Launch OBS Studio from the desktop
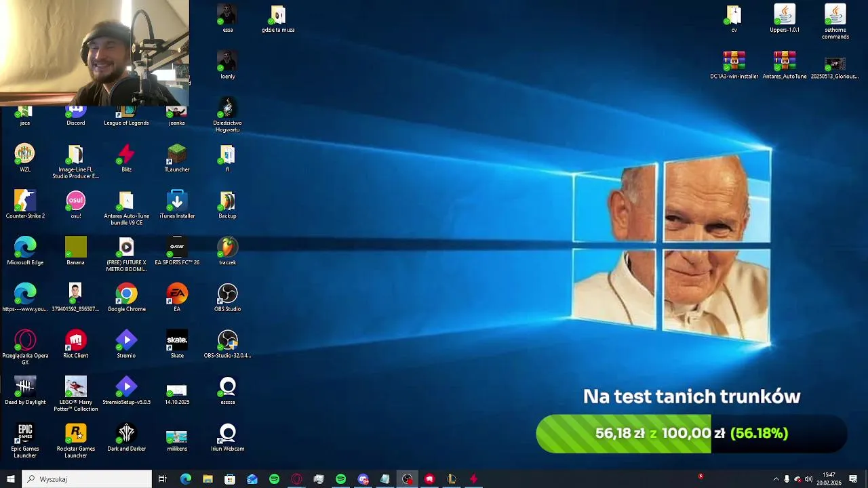Viewport: 868px width, 488px height. tap(227, 298)
